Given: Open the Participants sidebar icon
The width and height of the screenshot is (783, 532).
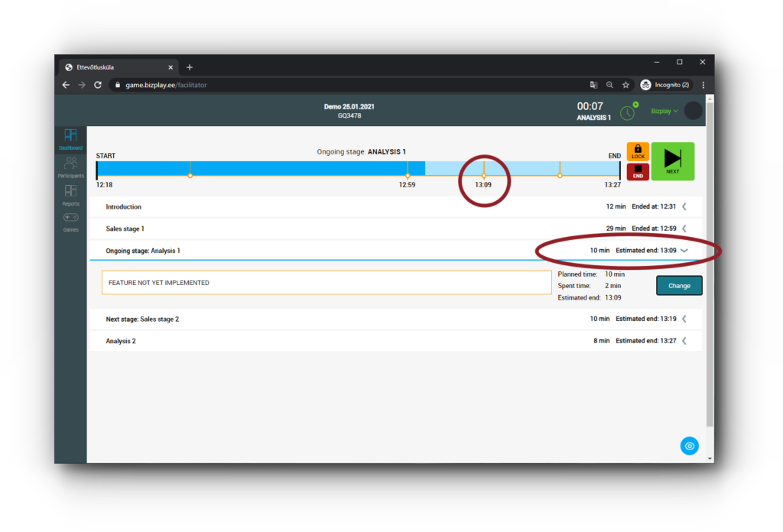Looking at the screenshot, I should point(70,167).
